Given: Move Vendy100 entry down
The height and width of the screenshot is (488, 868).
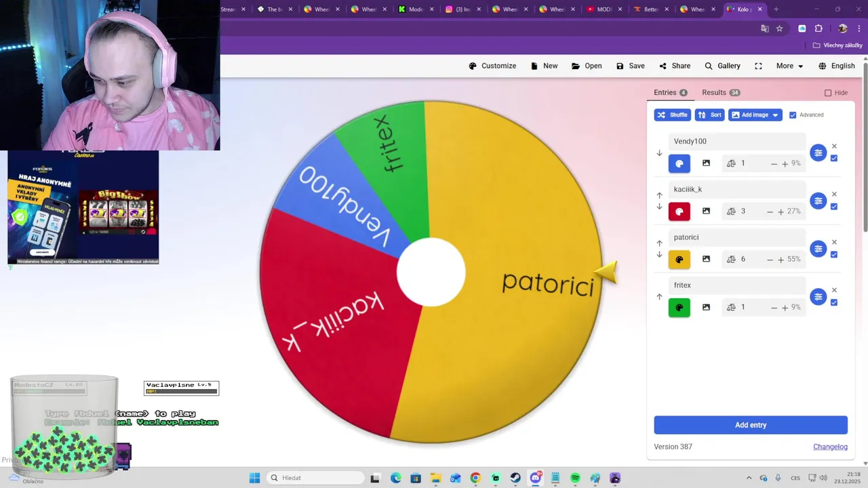Looking at the screenshot, I should click(x=659, y=153).
